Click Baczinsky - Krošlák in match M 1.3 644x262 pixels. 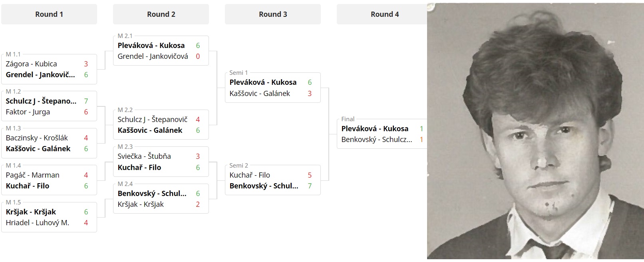[37, 138]
